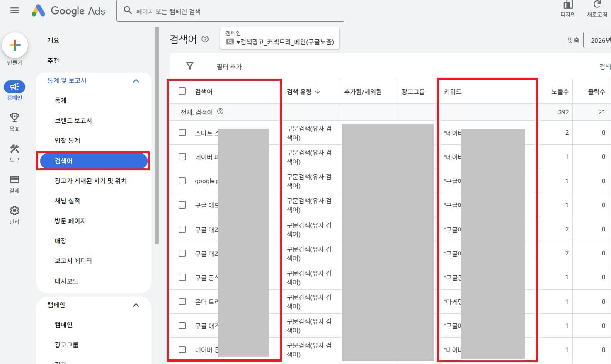Select the highlighted 검색어 menu item

[94, 161]
